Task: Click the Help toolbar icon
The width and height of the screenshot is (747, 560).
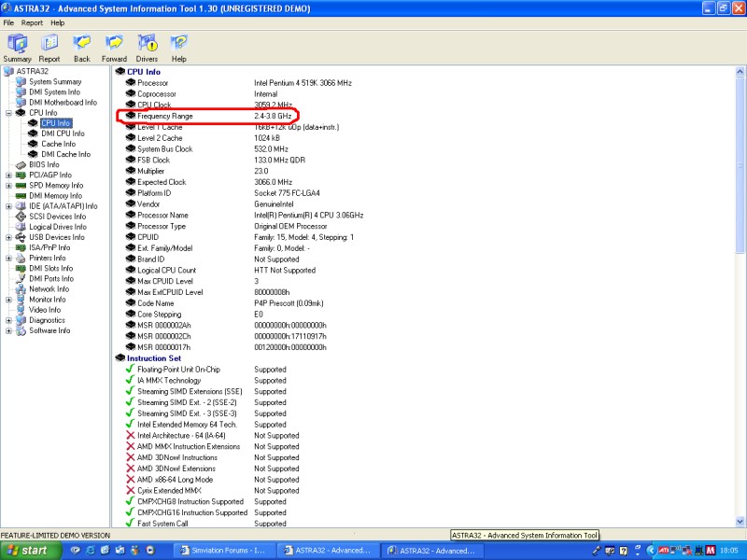Action: 179,49
